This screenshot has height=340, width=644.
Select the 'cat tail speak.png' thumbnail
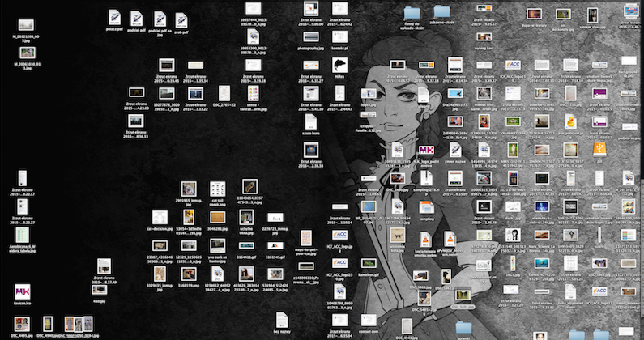tap(217, 189)
